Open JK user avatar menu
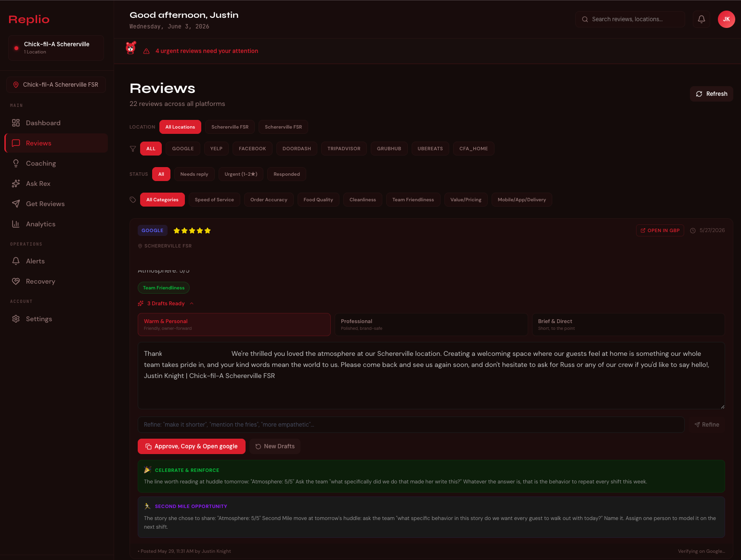The width and height of the screenshot is (741, 560). [726, 19]
